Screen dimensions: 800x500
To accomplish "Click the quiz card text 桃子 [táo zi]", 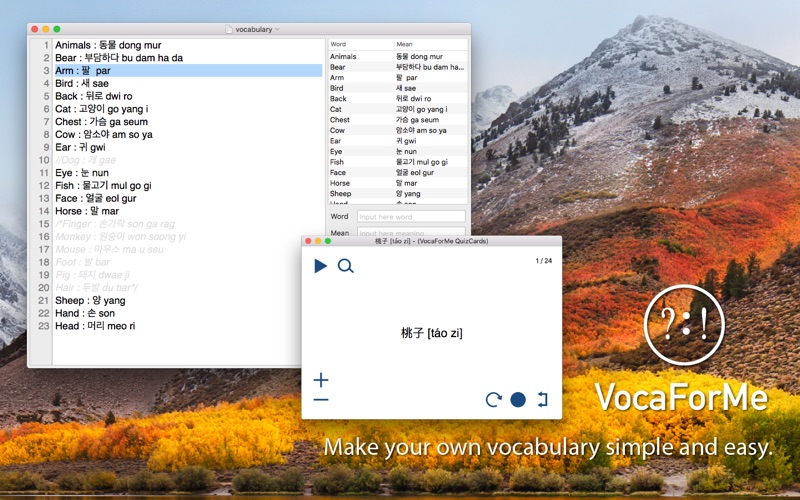I will coord(432,333).
